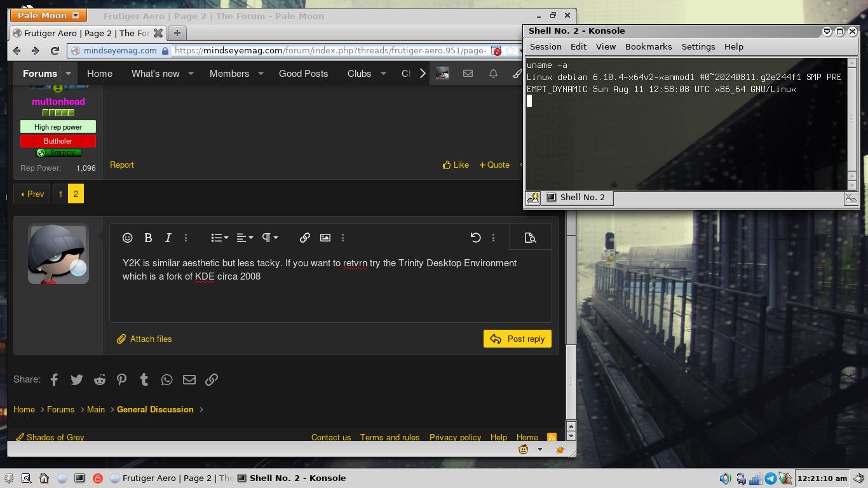Expand Members nav dropdown
This screenshot has height=488, width=868.
click(x=260, y=74)
